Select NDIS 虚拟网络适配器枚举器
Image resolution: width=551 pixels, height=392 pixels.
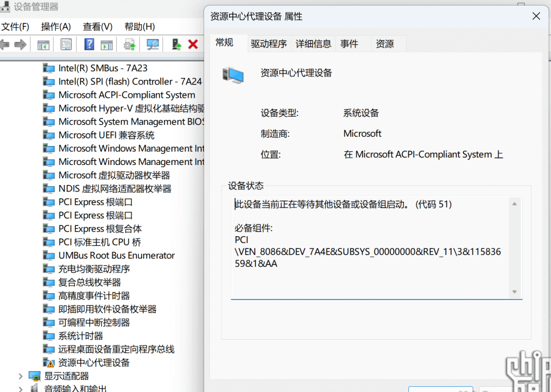coord(115,189)
